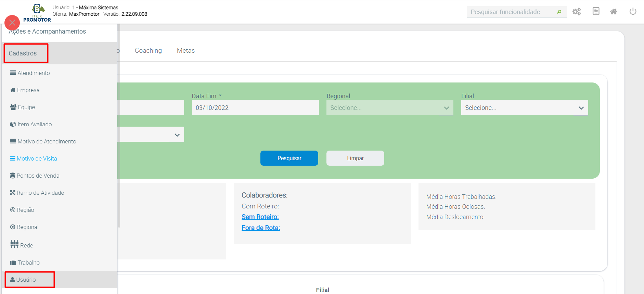This screenshot has height=294, width=644.
Task: Open Trabalho in the sidebar
Action: pos(28,263)
